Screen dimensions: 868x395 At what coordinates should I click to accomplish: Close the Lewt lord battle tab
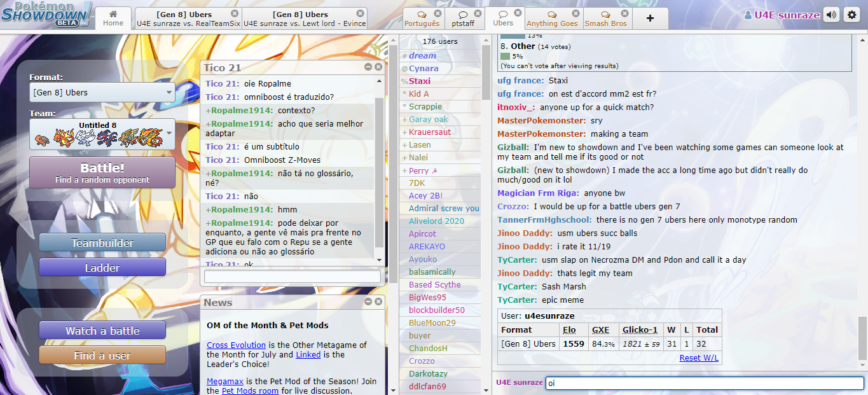(361, 13)
